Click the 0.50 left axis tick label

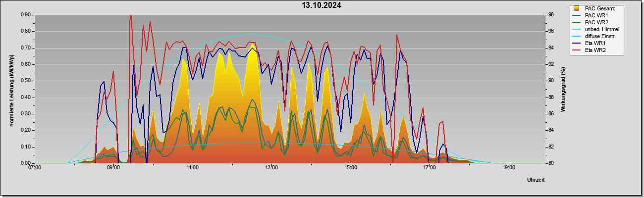(x=26, y=81)
